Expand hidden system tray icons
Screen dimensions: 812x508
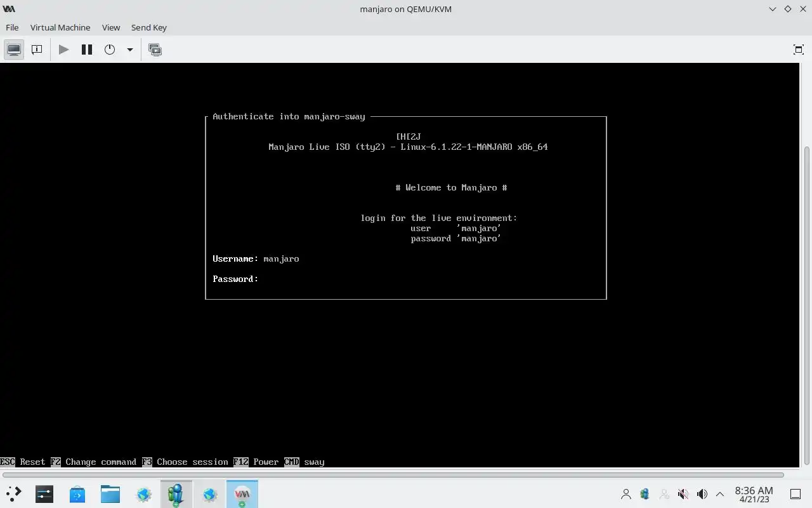point(720,494)
